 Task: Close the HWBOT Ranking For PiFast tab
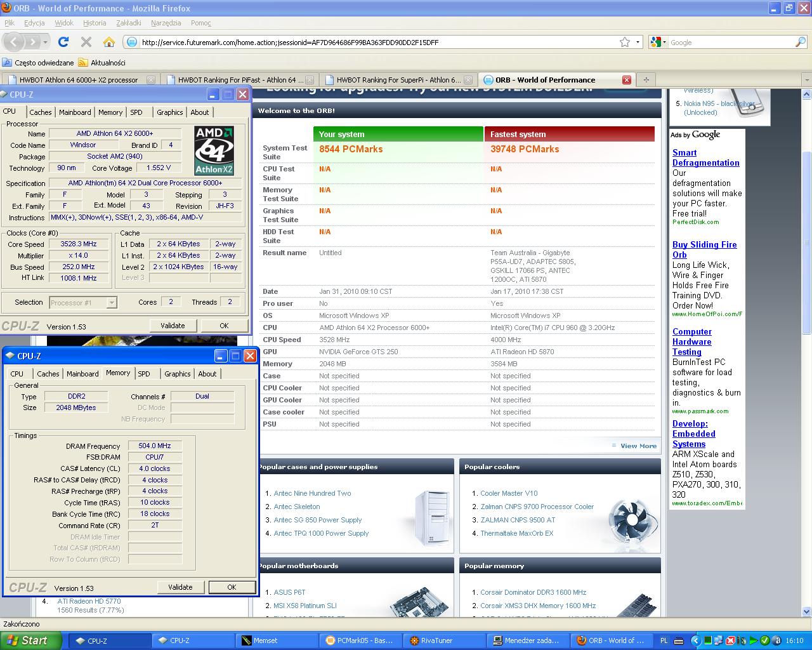[x=310, y=80]
